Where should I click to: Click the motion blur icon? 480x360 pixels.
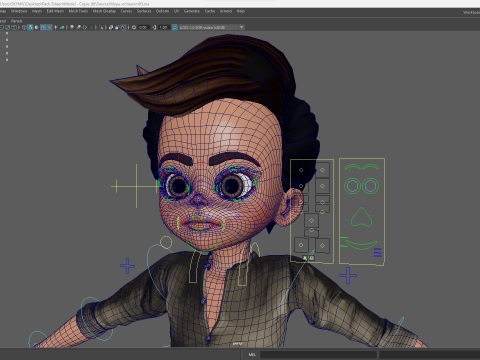click(x=78, y=27)
